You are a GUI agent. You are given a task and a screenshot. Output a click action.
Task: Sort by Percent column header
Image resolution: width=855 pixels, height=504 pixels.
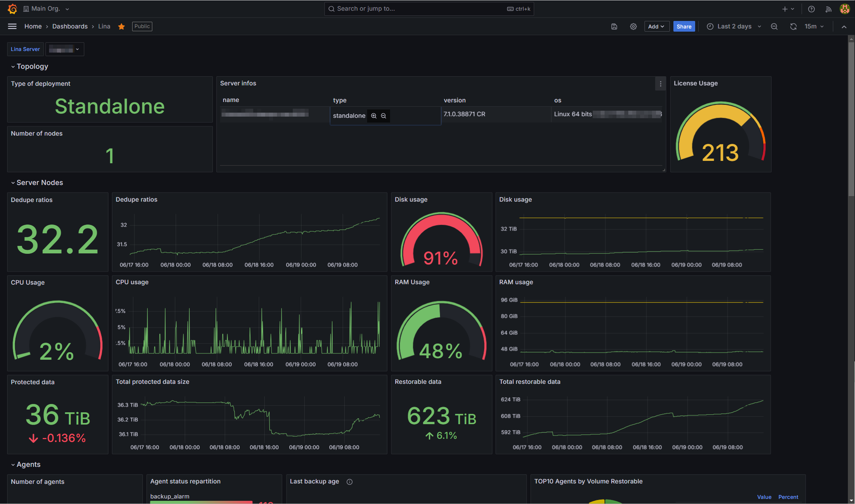pyautogui.click(x=788, y=497)
